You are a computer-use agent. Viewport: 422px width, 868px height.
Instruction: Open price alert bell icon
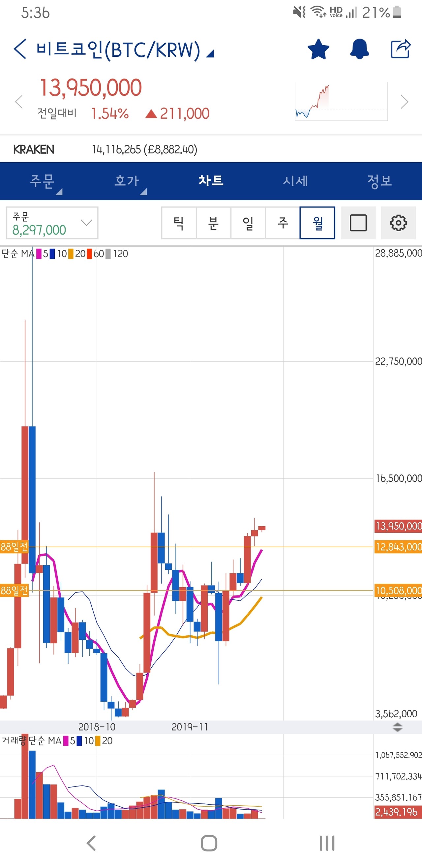(359, 49)
